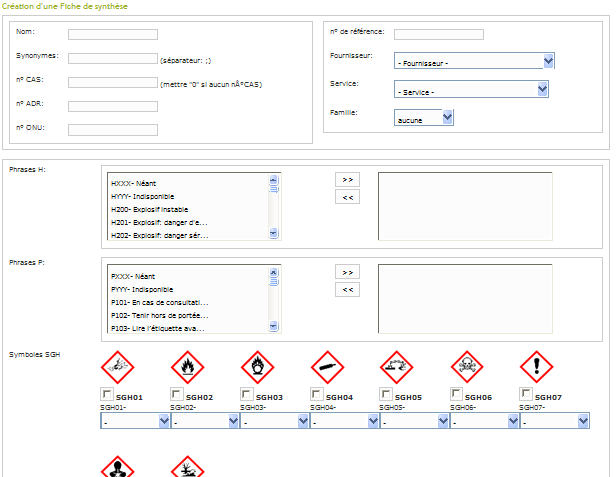
Task: Open the Service dropdown
Action: pyautogui.click(x=471, y=89)
